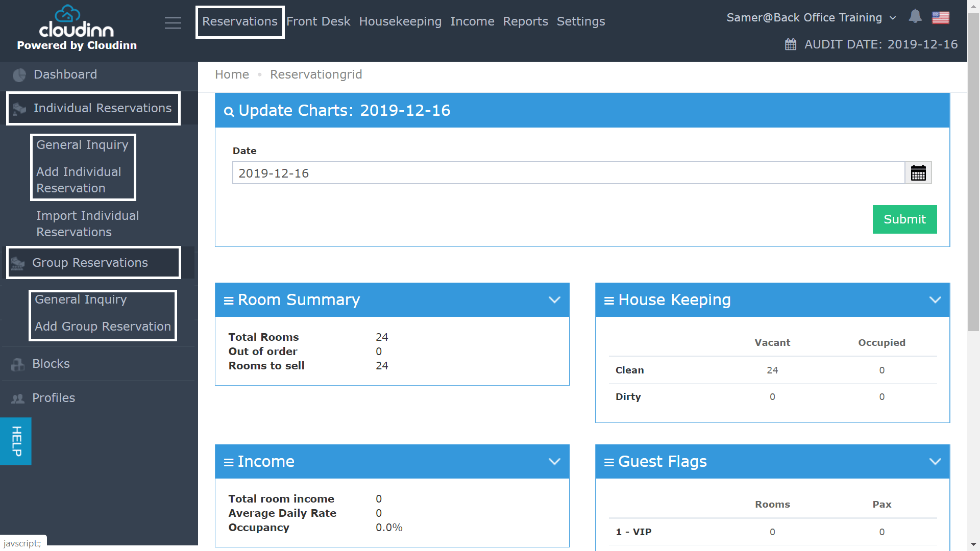This screenshot has width=980, height=551.
Task: Click the Room Summary list icon
Action: click(229, 300)
